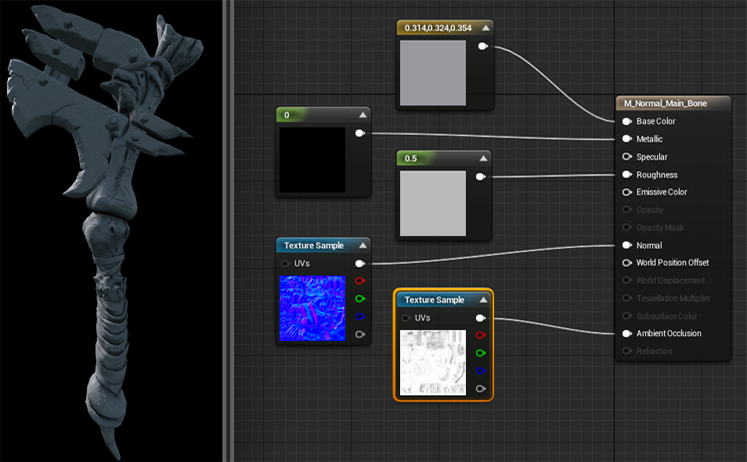Screen dimensions: 747x462
Task: Click the Base Color input label
Action: point(656,121)
